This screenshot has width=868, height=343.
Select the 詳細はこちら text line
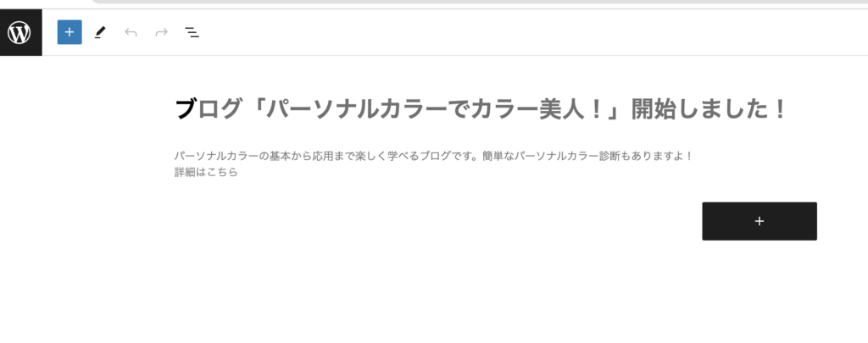pyautogui.click(x=207, y=172)
